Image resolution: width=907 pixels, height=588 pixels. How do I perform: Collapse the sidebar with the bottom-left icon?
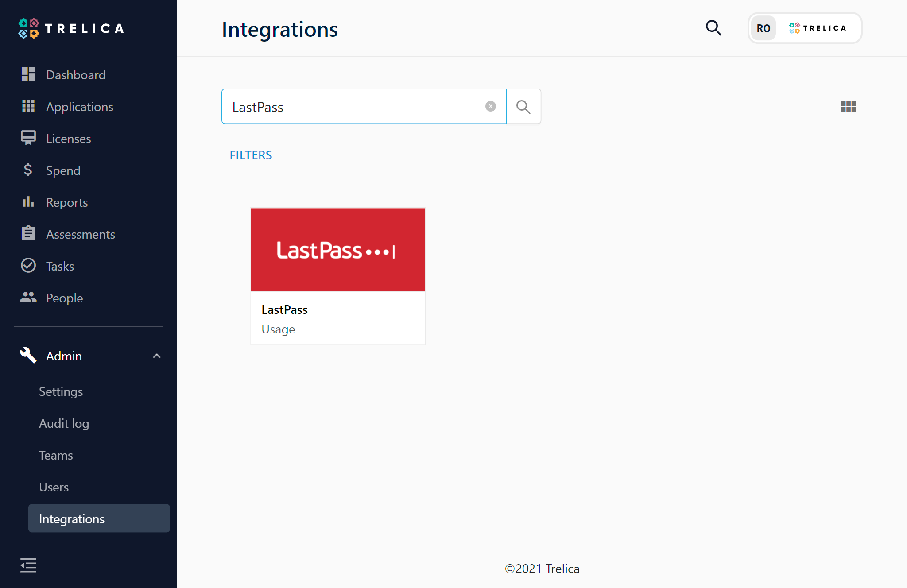(28, 565)
